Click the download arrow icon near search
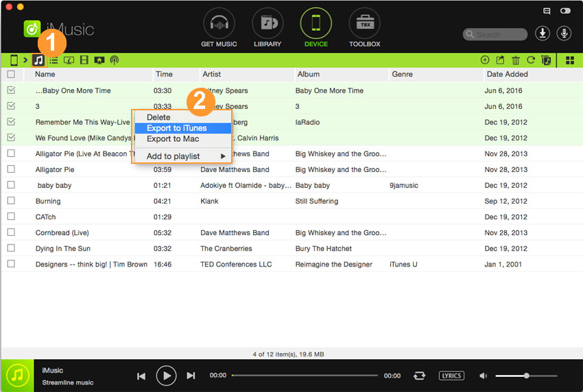Viewport: 583px width, 392px height. 543,34
